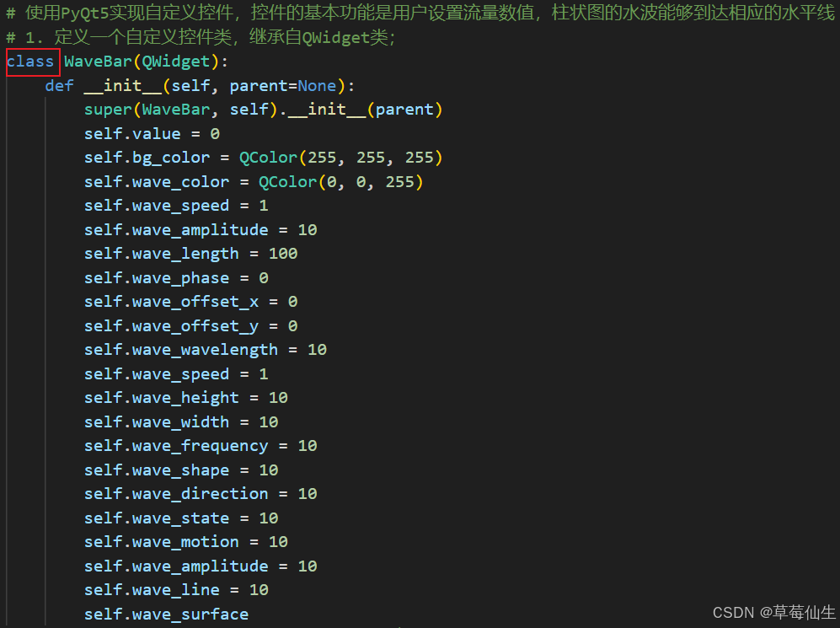Place cursor on "self.wave_frequency = 10"

[201, 446]
